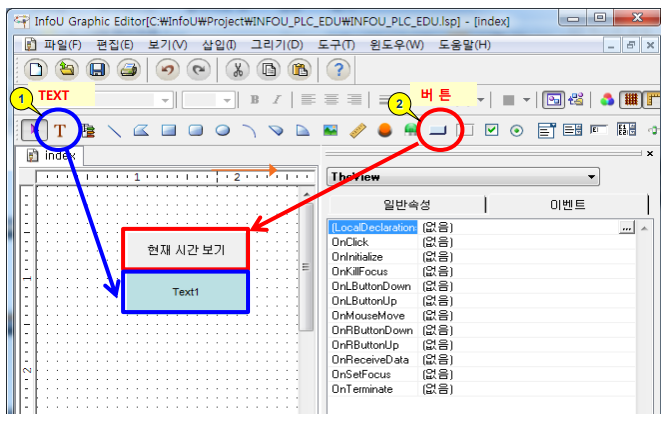
Task: Select the OnClick event row
Action: click(481, 242)
